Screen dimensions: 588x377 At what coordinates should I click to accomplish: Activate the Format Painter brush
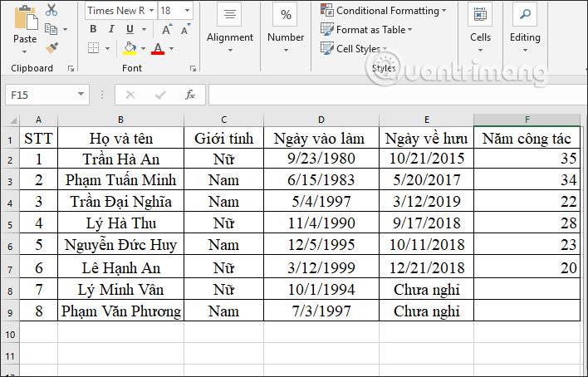point(51,48)
